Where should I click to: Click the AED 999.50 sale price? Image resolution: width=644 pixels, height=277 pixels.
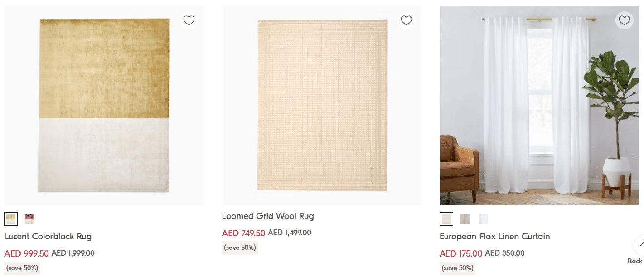click(26, 253)
